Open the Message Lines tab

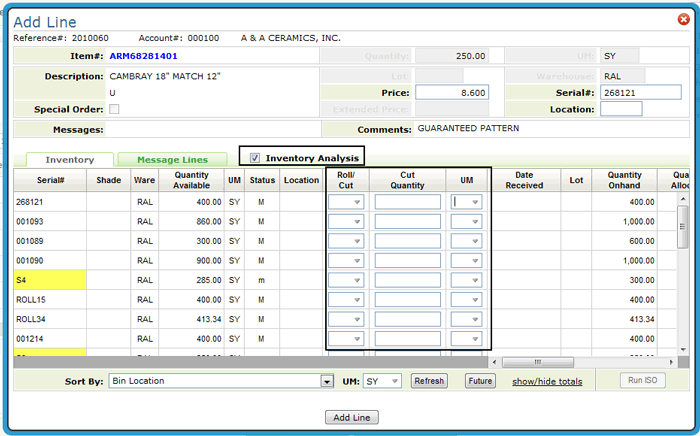pos(172,160)
